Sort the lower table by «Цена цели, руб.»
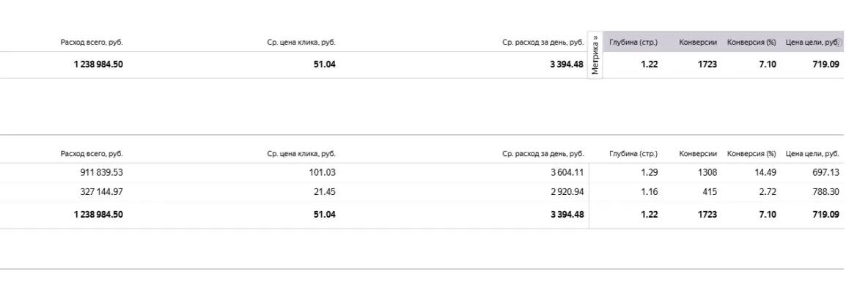 812,153
